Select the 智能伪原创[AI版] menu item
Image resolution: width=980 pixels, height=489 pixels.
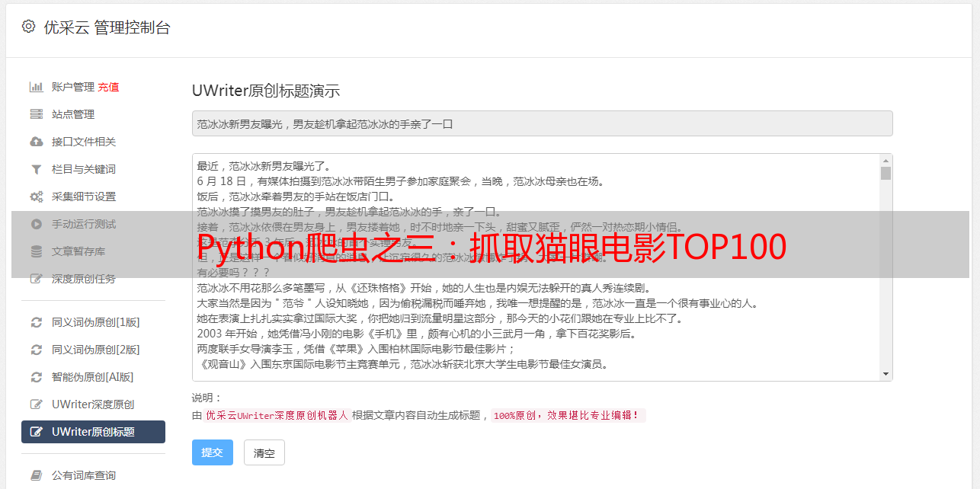pyautogui.click(x=93, y=377)
